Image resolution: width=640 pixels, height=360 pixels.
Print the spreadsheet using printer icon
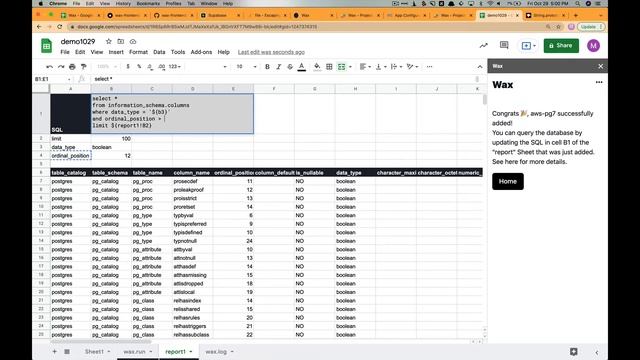[72, 67]
